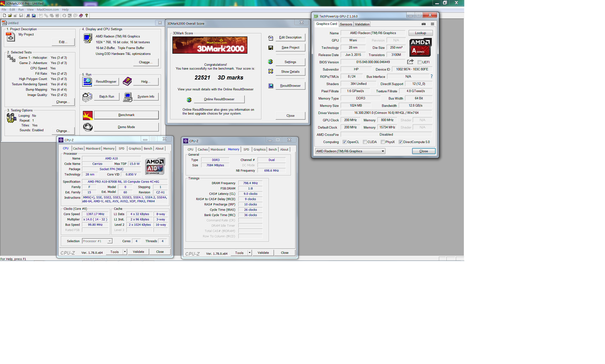605x364 pixels.
Task: Click Change under Display and CPU Settings
Action: tap(146, 62)
